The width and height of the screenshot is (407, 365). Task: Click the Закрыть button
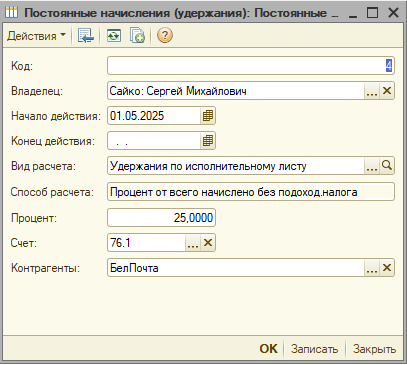[x=374, y=349]
